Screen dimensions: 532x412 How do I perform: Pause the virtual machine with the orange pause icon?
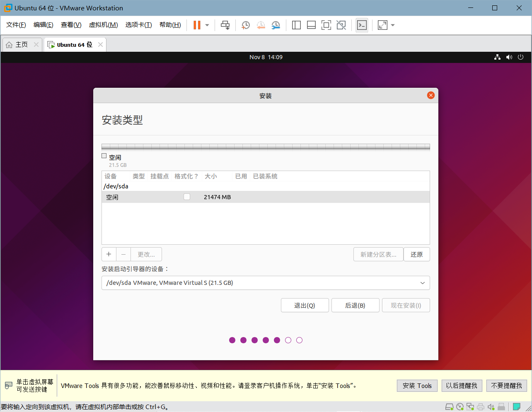click(x=197, y=25)
